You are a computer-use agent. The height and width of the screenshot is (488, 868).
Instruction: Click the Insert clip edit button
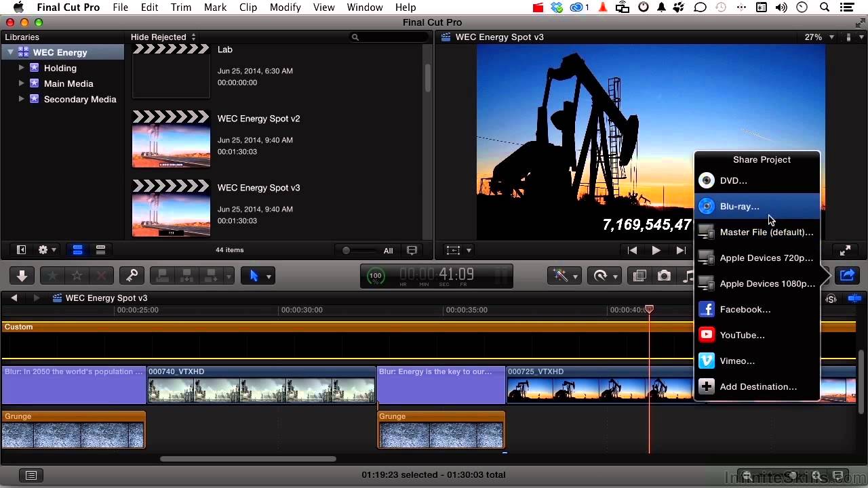(187, 276)
